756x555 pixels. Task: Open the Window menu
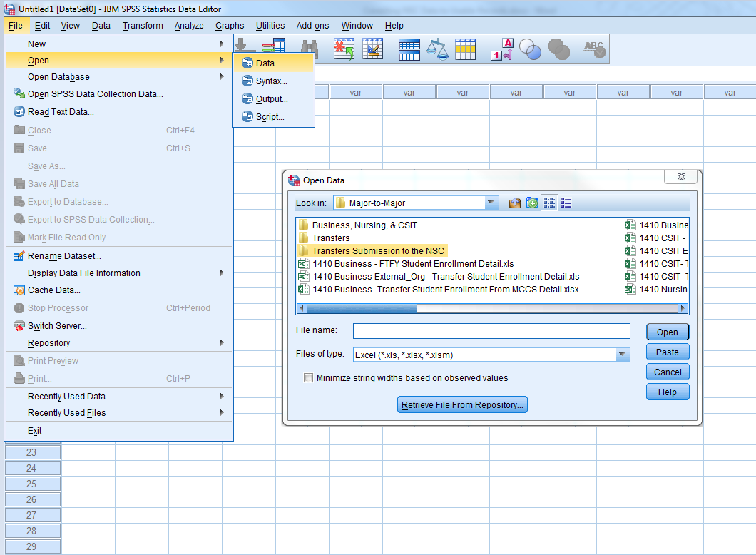pyautogui.click(x=357, y=26)
